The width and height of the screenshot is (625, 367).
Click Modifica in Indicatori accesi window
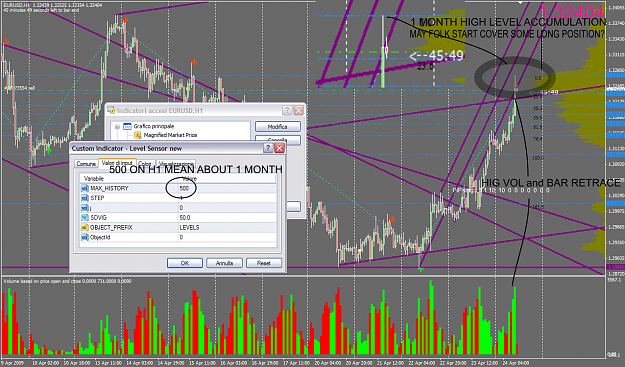pos(277,127)
